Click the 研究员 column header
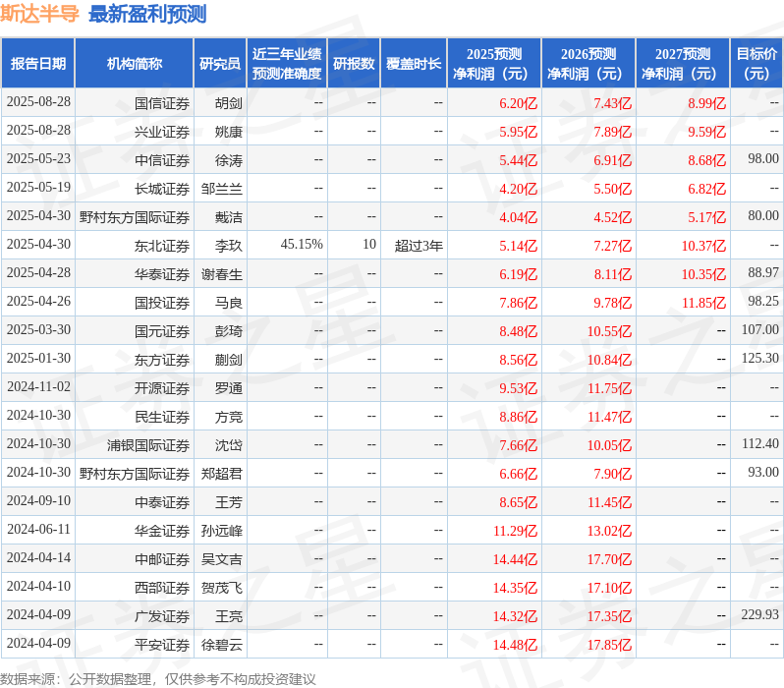This screenshot has width=784, height=688. [x=220, y=63]
